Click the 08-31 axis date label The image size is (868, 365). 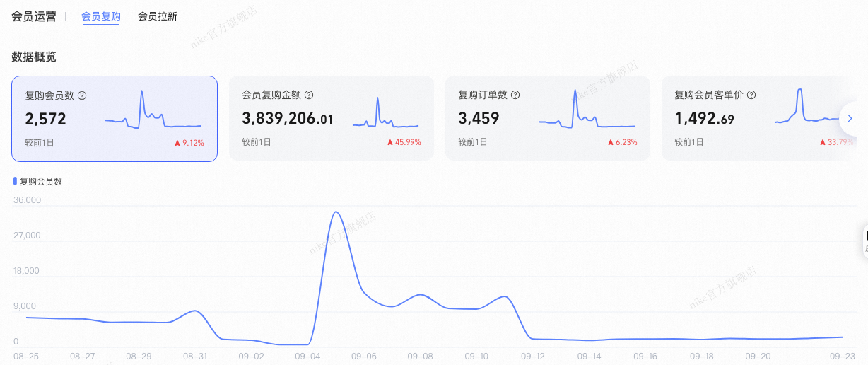click(x=195, y=357)
